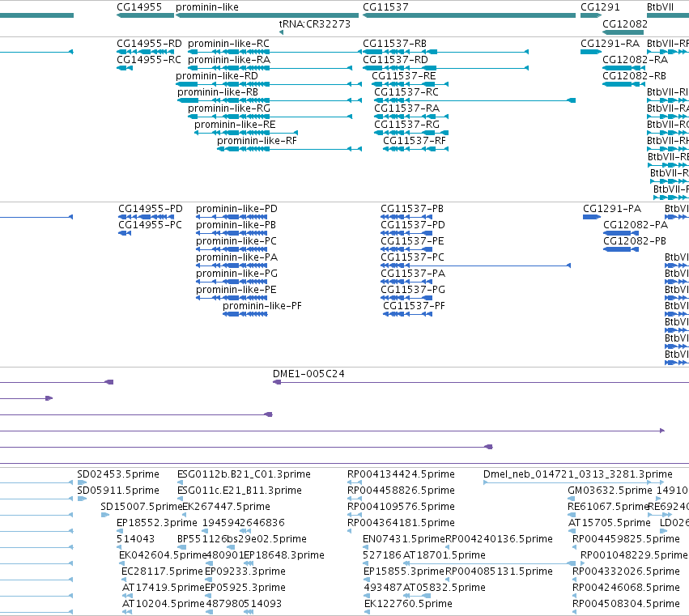Select transcript CG14955-RD
The image size is (689, 616).
[x=146, y=52]
